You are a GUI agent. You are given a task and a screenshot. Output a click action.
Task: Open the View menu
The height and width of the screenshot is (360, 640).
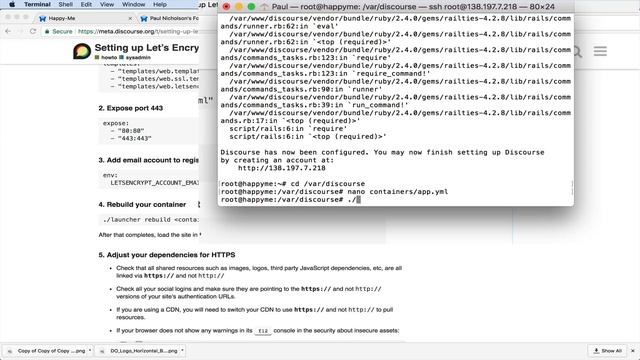click(x=107, y=4)
